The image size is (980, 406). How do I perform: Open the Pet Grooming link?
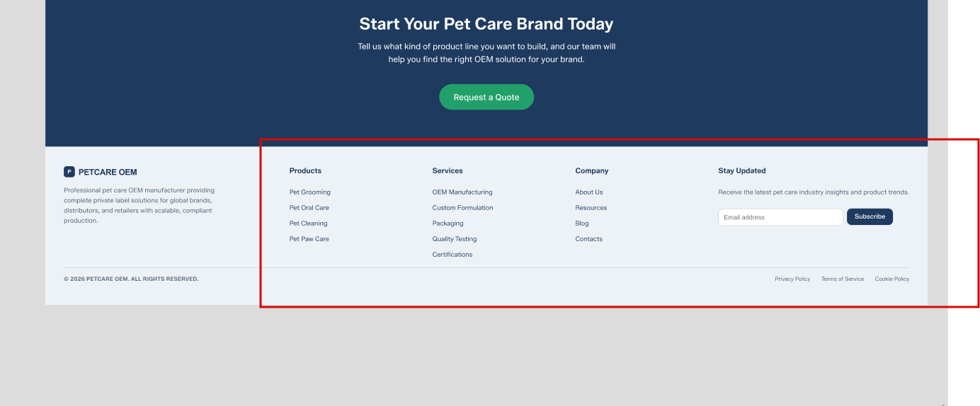tap(309, 192)
